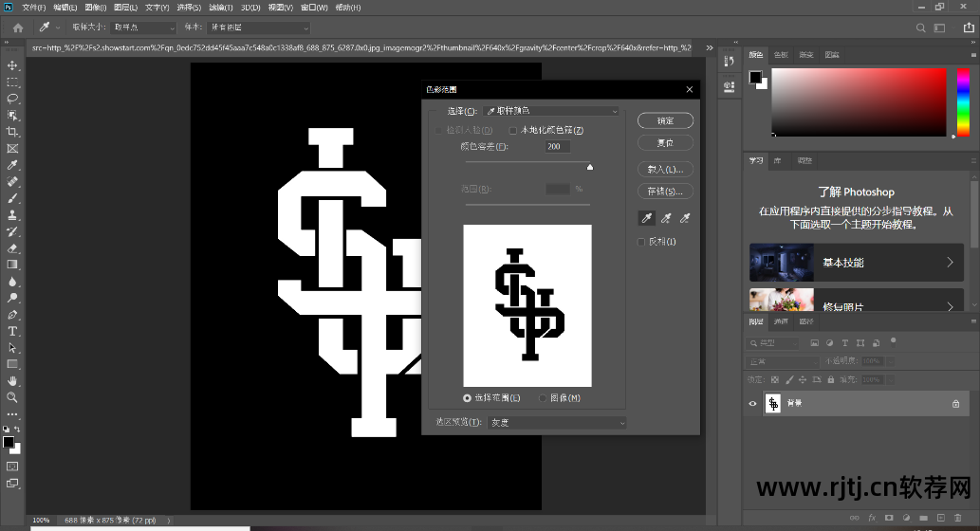The image size is (980, 531).
Task: Close the Color Range dialog
Action: click(x=690, y=89)
